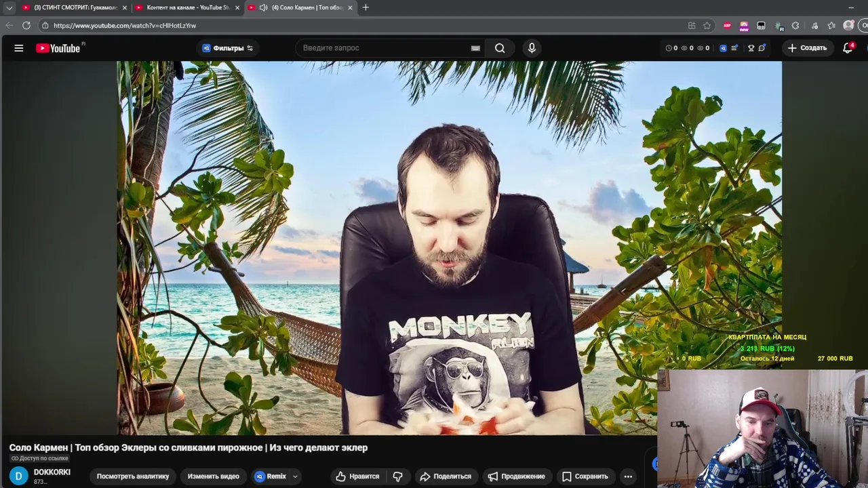Like the video with Нравится
Image resolution: width=868 pixels, height=488 pixels.
(357, 476)
